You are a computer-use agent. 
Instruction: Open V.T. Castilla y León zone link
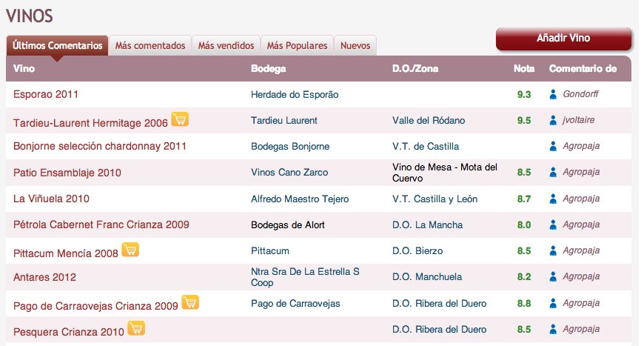click(435, 199)
